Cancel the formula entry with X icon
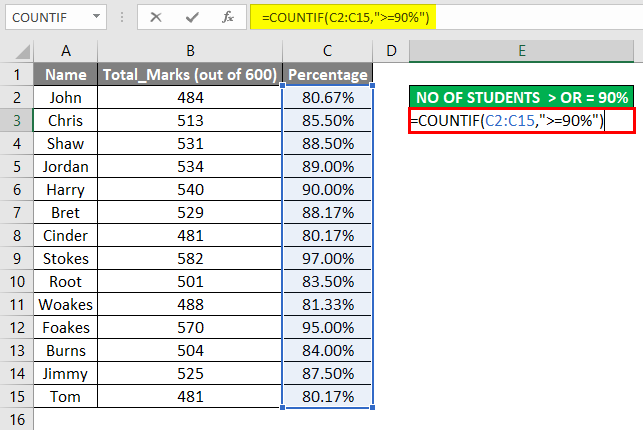Screen dimensions: 643x430 pyautogui.click(x=156, y=17)
